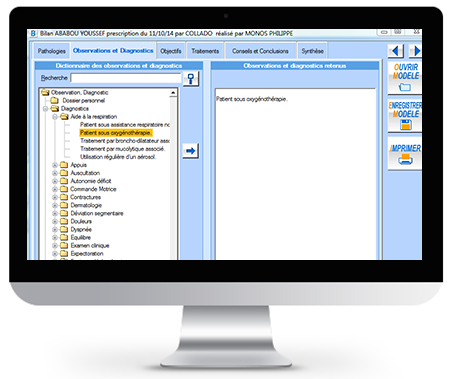Click the previous page left arrow button
454x379 pixels.
click(x=396, y=51)
